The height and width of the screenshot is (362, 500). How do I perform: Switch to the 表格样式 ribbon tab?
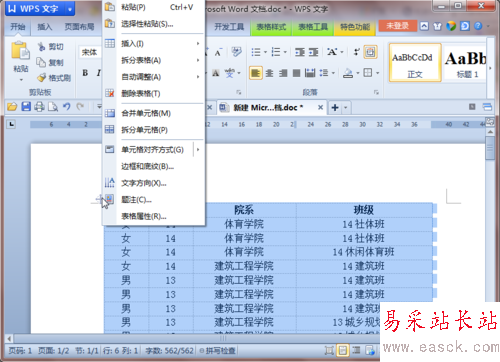point(271,27)
